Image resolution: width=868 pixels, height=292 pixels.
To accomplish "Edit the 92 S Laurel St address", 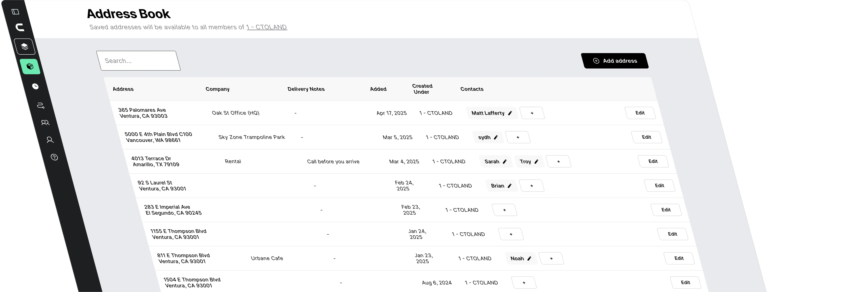I will click(x=659, y=186).
